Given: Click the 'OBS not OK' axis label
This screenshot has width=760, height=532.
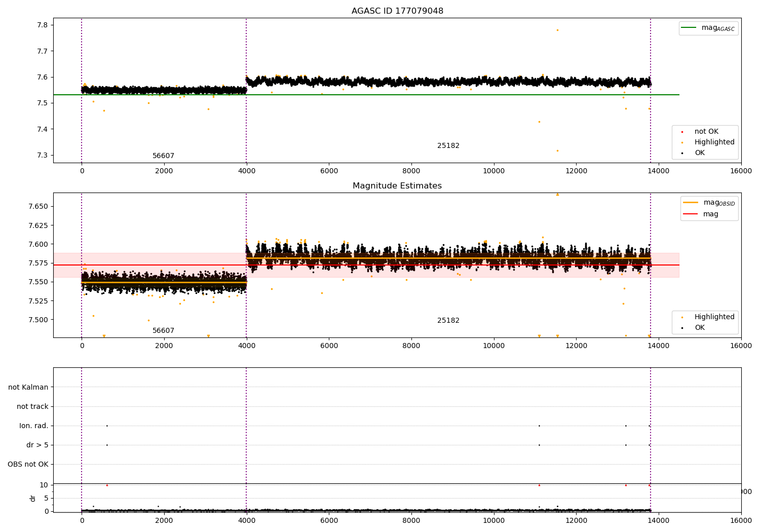Looking at the screenshot, I should click(x=28, y=465).
